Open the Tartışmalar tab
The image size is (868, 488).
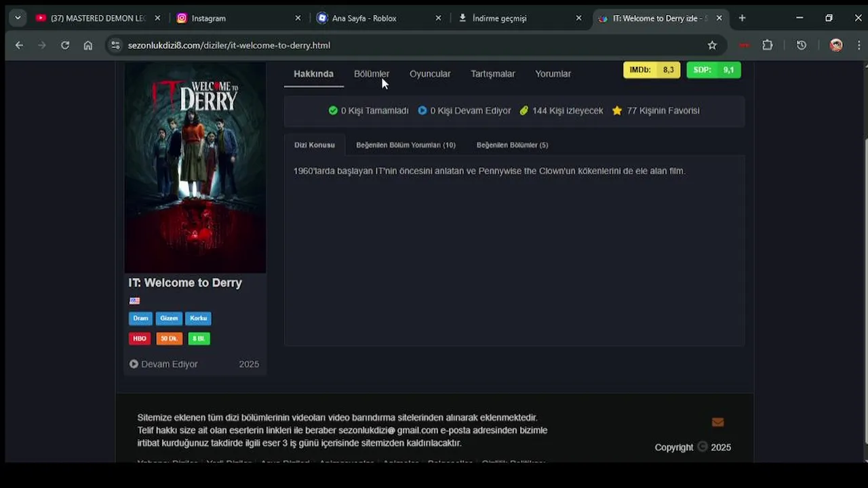[493, 74]
